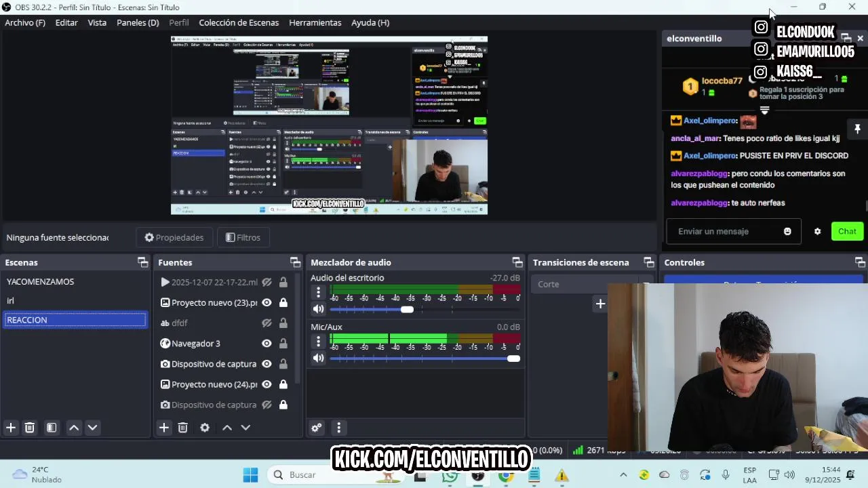
Task: Adjust Audio del escritorio volume slider
Action: click(407, 309)
